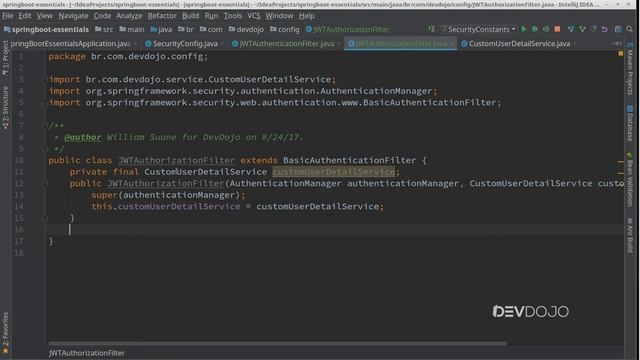Open Project Structure icon

click(618, 29)
